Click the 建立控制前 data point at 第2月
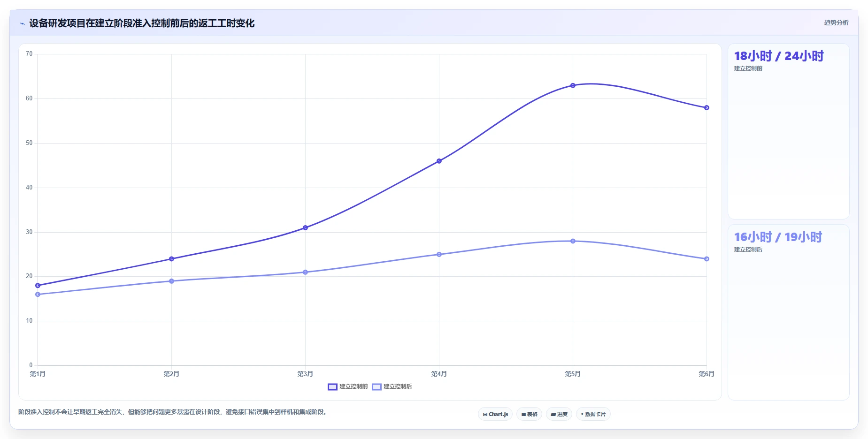 tap(171, 259)
